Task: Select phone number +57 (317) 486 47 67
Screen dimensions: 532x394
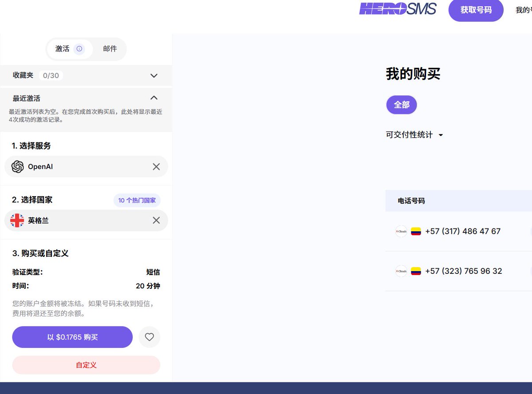Action: point(463,231)
